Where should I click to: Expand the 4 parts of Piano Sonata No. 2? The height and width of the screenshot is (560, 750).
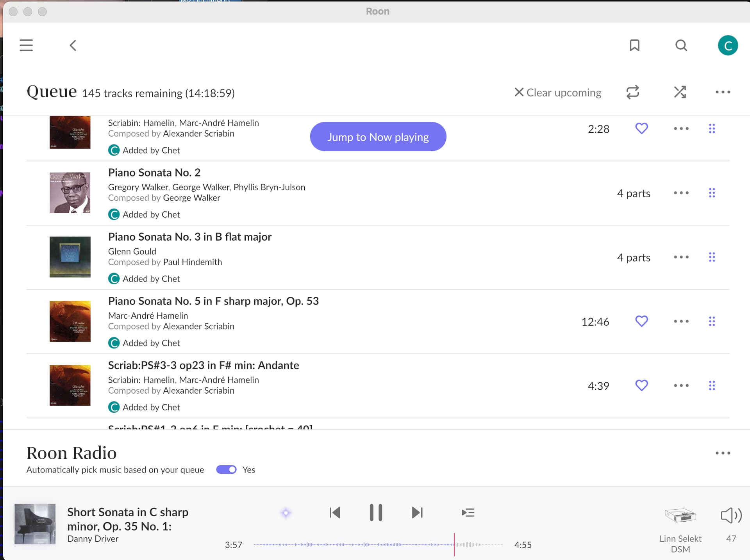click(x=633, y=193)
